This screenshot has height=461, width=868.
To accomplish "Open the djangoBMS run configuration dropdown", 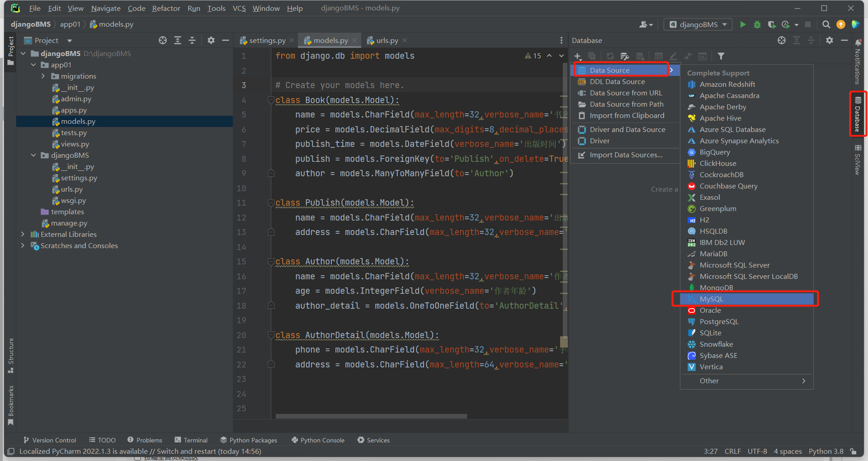I will pos(698,24).
